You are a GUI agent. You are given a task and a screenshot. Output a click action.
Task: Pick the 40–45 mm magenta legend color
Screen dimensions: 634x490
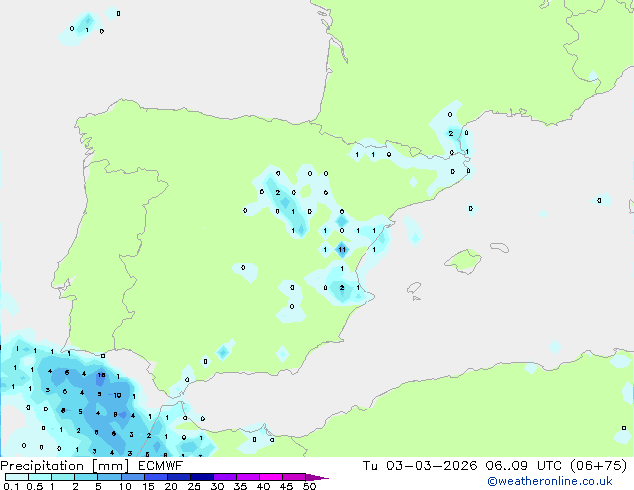coord(271,477)
